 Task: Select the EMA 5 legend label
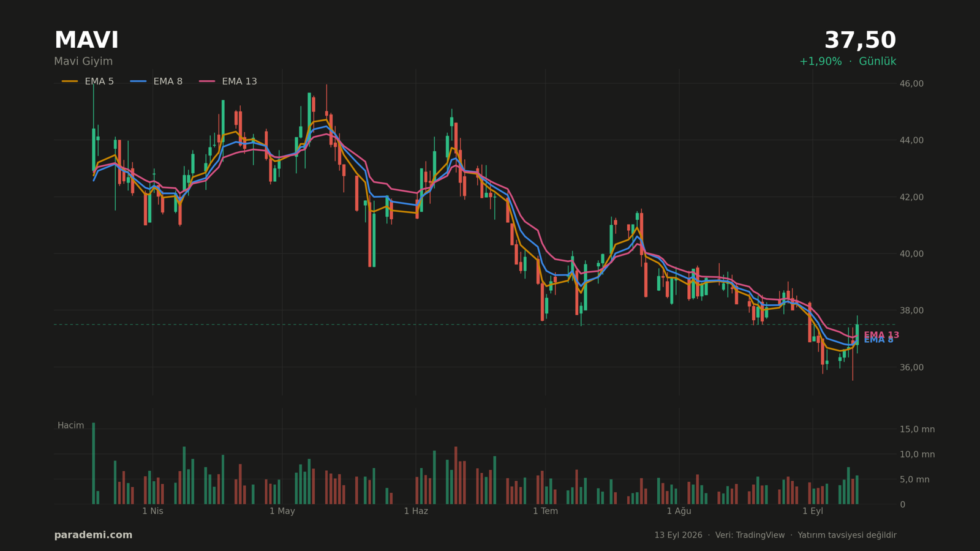[99, 81]
